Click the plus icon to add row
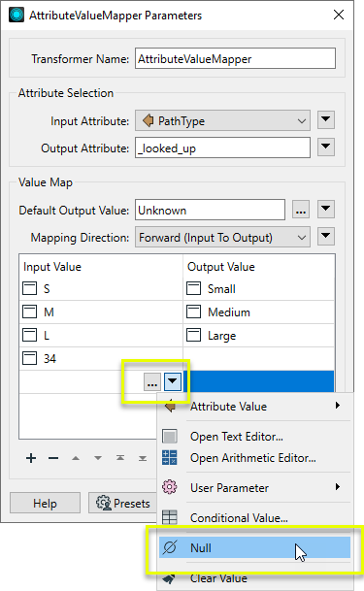This screenshot has width=364, height=591. pos(31,458)
